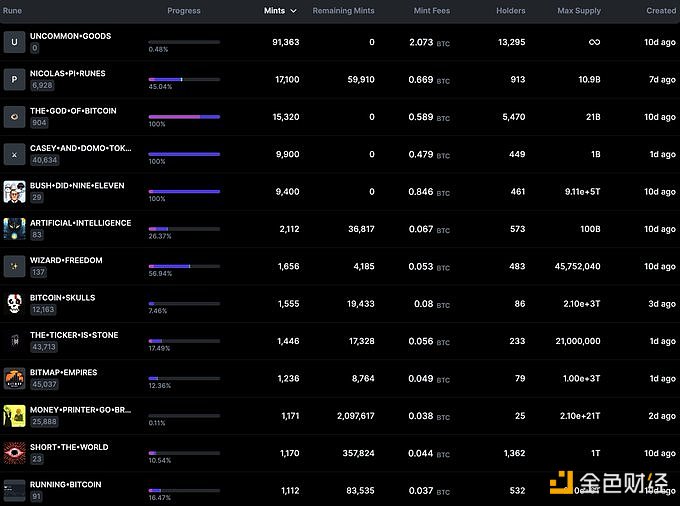Click created value 2d ago
Image resolution: width=680 pixels, height=506 pixels.
click(662, 416)
